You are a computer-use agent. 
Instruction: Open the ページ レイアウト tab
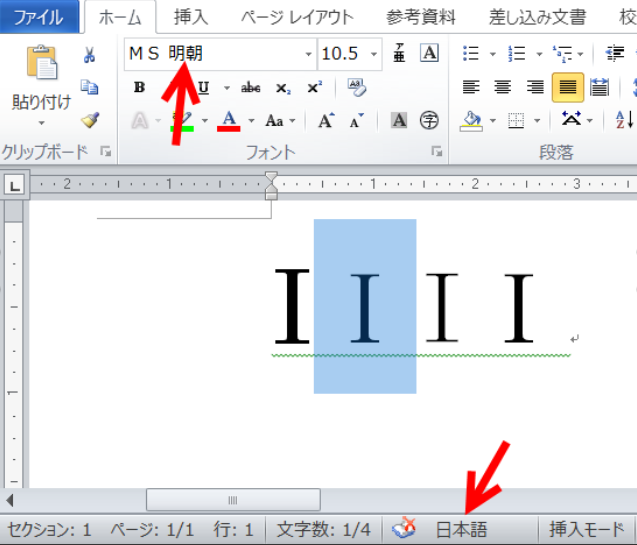pos(297,17)
